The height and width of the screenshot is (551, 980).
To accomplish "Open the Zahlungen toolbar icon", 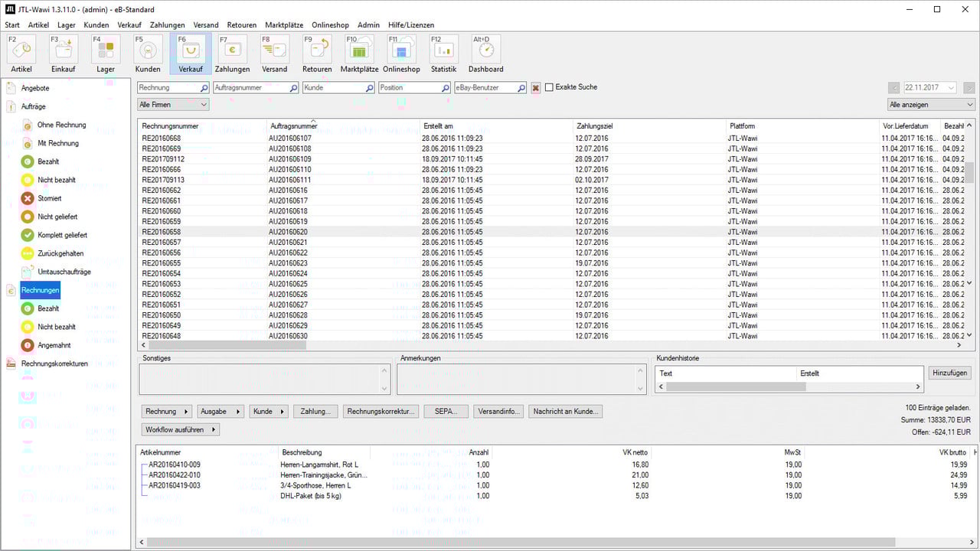I will tap(232, 54).
